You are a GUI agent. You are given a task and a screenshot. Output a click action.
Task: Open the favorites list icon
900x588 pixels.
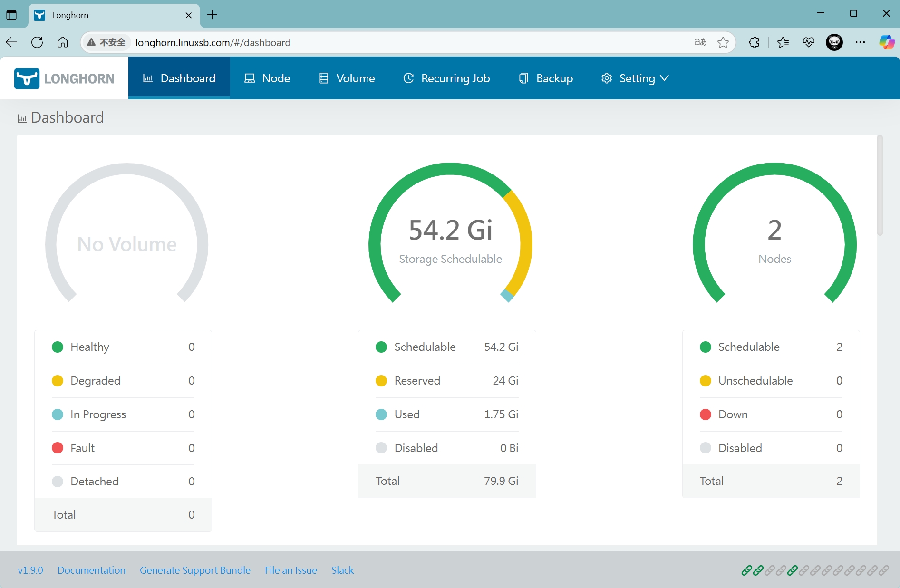783,42
